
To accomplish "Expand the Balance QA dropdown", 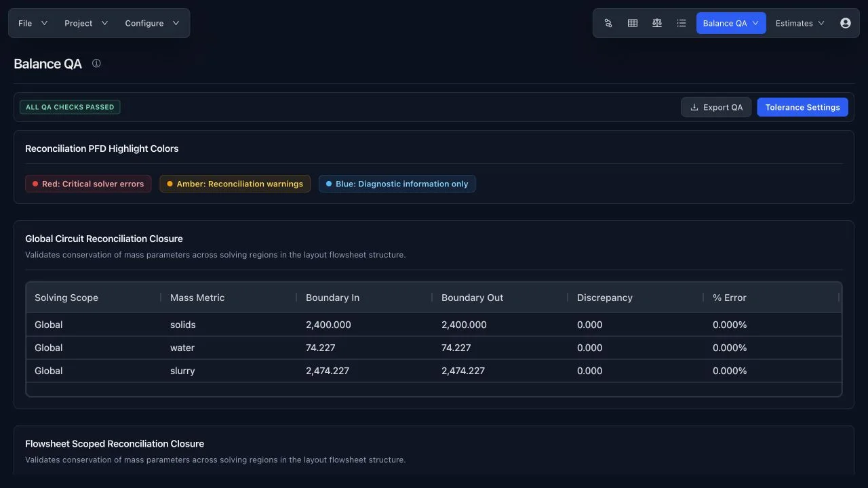I will (x=731, y=23).
